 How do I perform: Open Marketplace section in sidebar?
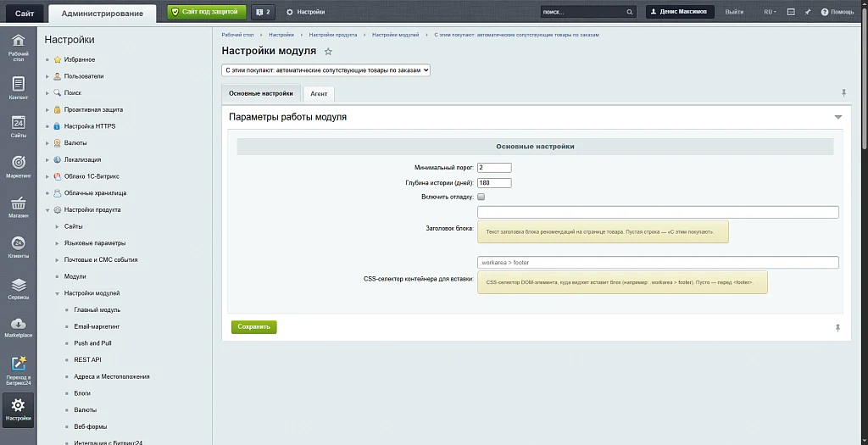click(19, 328)
